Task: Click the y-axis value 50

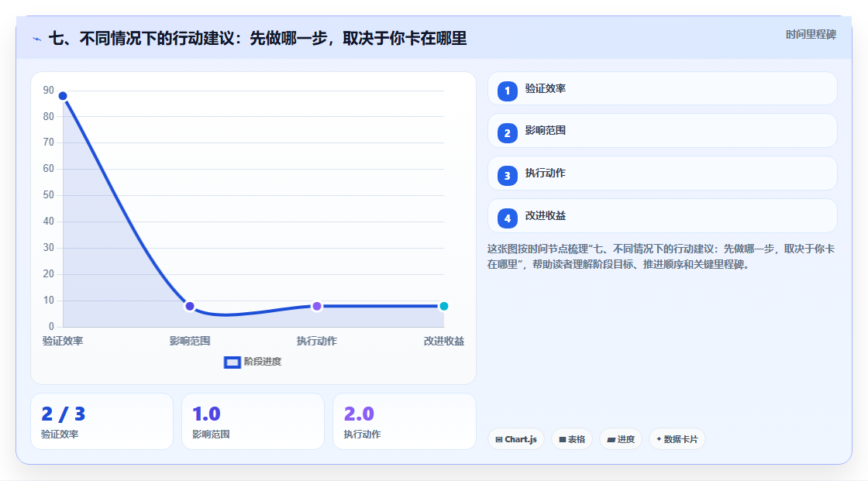Action: (x=49, y=195)
